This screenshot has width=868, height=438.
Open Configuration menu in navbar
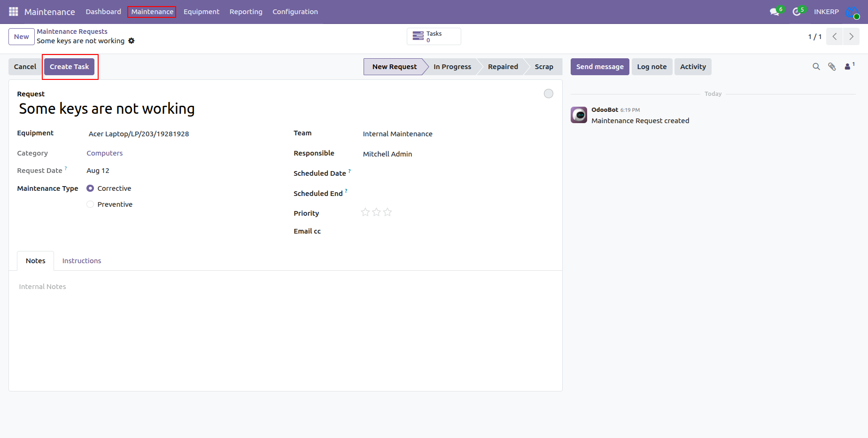point(295,12)
